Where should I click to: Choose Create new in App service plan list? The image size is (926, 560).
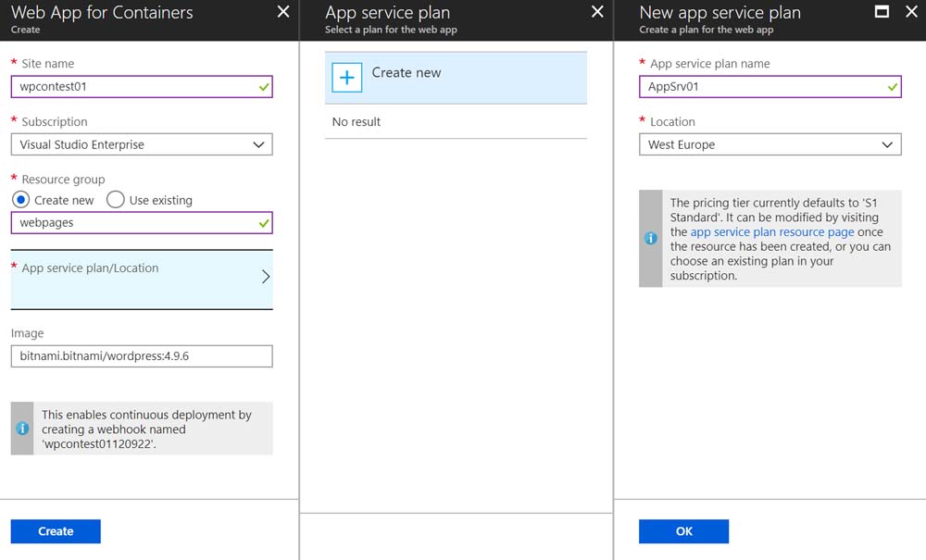pyautogui.click(x=456, y=78)
